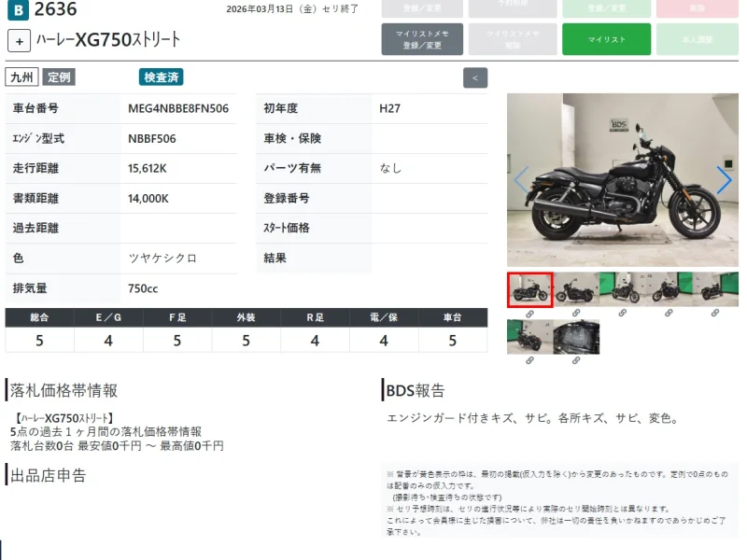747x560 pixels.
Task: Select the displacement value 750cc
Action: [x=143, y=288]
